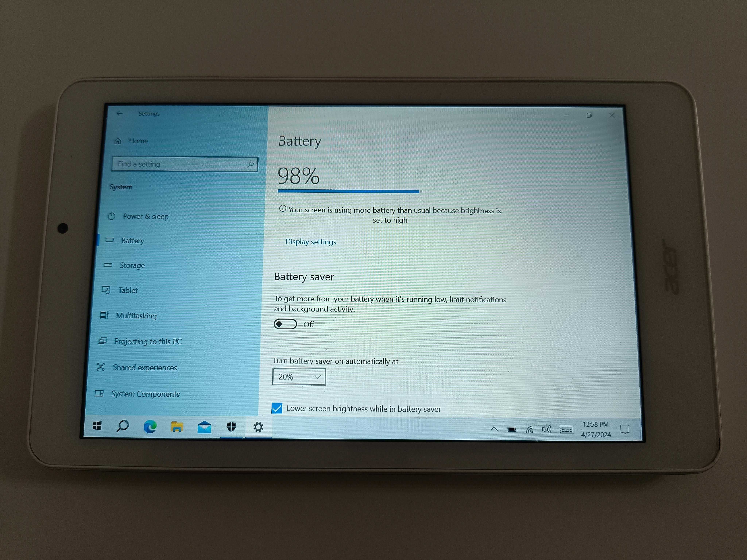Click System section header
The image size is (747, 560).
click(123, 187)
